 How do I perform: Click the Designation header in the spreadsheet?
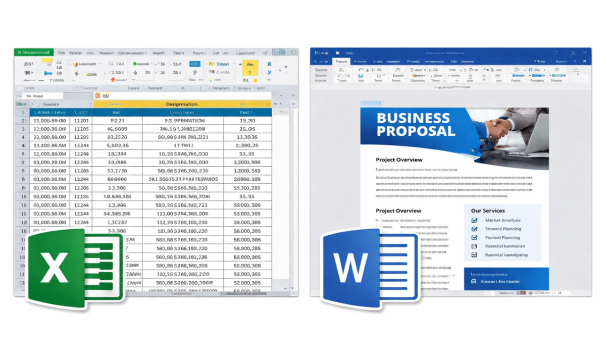[x=182, y=104]
